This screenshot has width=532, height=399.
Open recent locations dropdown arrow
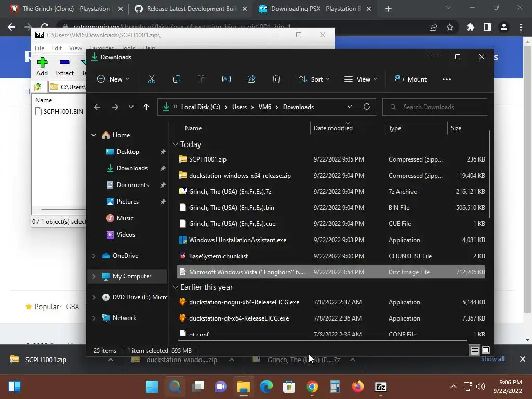tap(131, 107)
